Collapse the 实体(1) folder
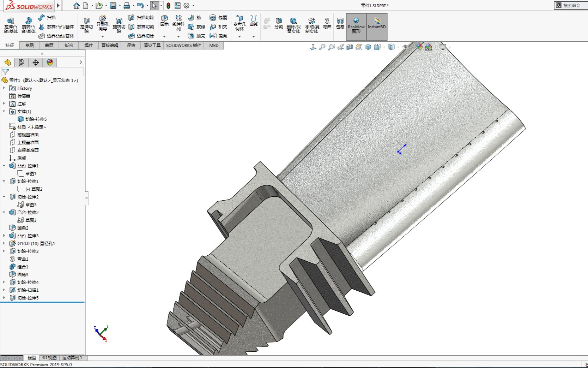Viewport: 588px width, 368px height. click(x=4, y=111)
